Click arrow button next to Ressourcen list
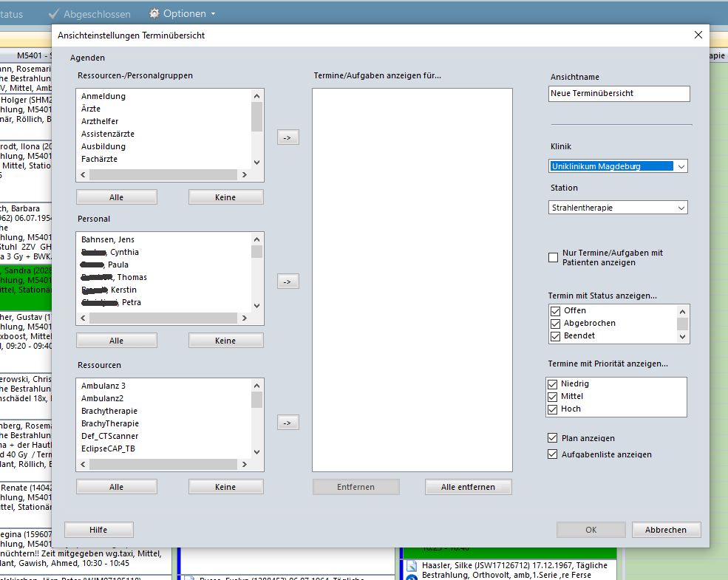Image resolution: width=728 pixels, height=580 pixels. click(288, 422)
